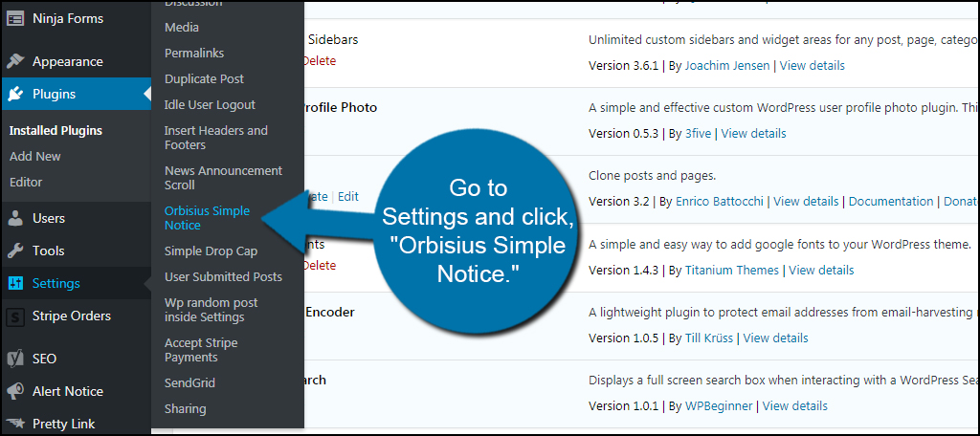The height and width of the screenshot is (436, 980).
Task: Open News Announcement Scroll settings
Action: pyautogui.click(x=223, y=178)
